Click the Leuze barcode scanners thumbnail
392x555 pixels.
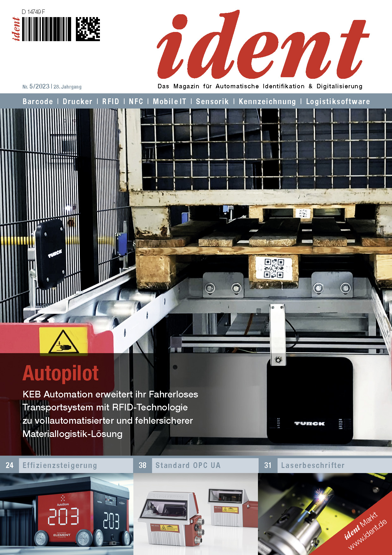pos(196,514)
